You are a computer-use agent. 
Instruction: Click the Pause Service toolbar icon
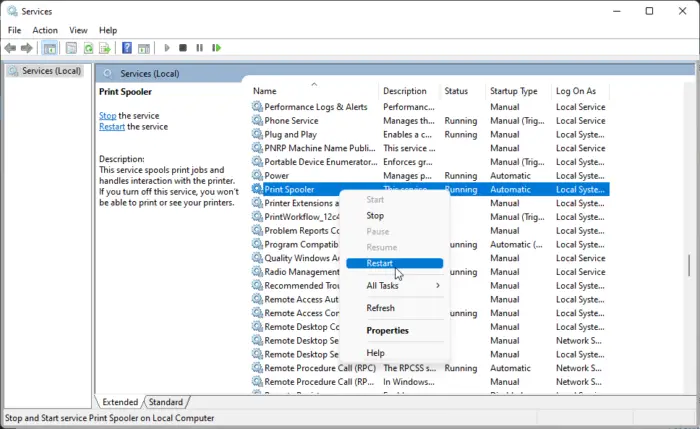click(200, 48)
